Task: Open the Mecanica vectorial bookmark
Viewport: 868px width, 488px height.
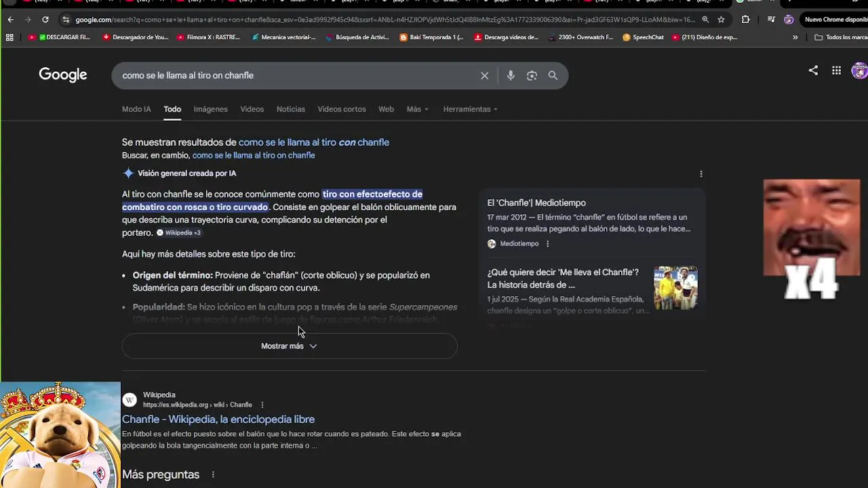Action: [283, 37]
